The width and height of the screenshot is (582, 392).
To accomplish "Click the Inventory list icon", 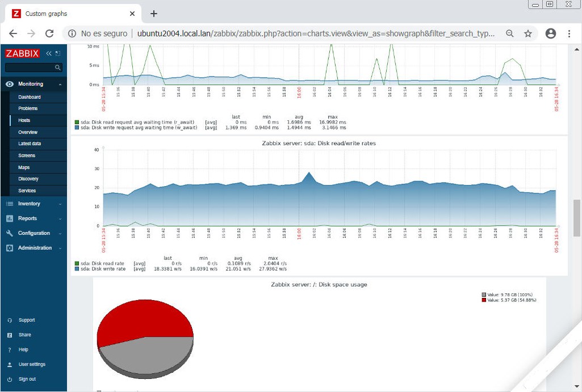I will tap(10, 204).
